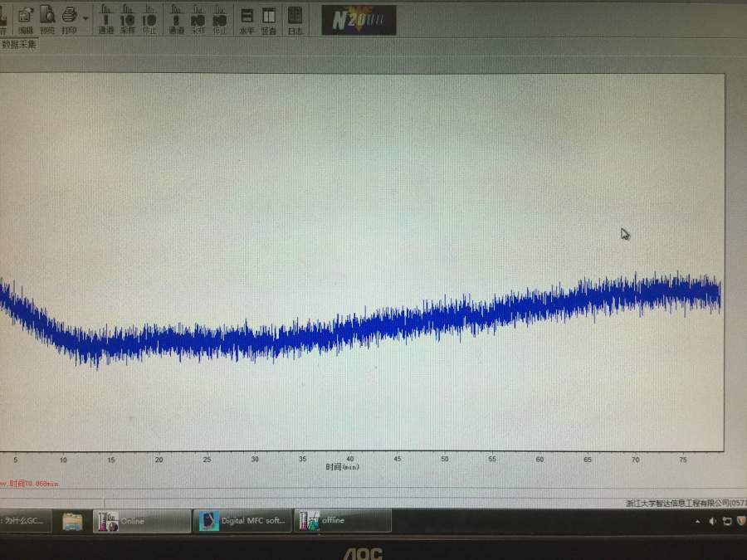This screenshot has height=560, width=747.
Task: Switch to the Online taskbar window
Action: coord(142,521)
